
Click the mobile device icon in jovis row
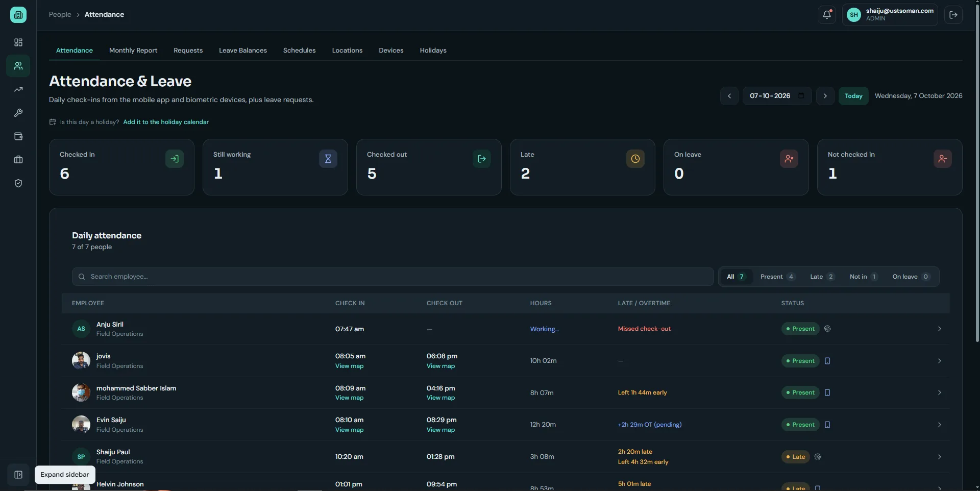(x=827, y=361)
